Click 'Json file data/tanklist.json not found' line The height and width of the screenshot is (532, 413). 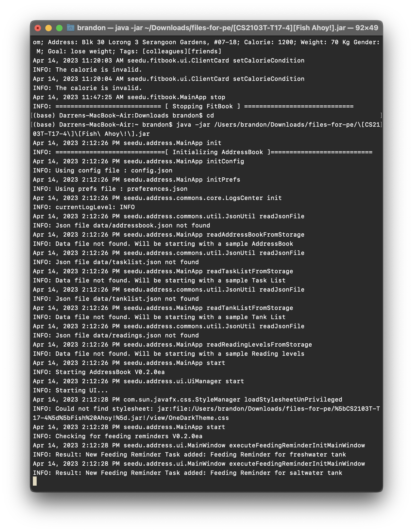click(116, 299)
